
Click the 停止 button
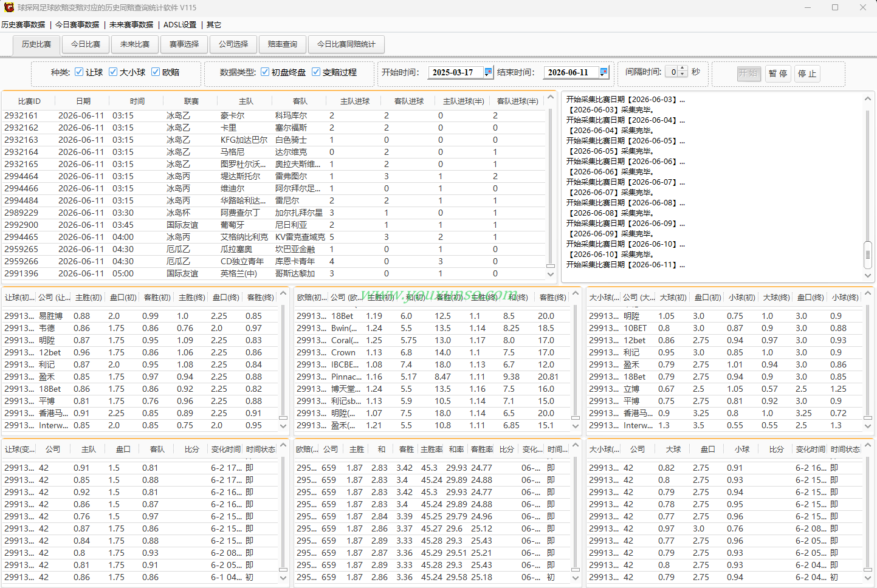(807, 73)
